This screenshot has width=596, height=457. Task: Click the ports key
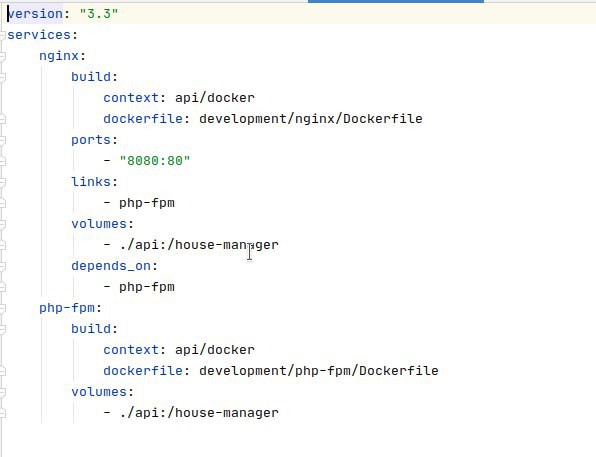91,140
